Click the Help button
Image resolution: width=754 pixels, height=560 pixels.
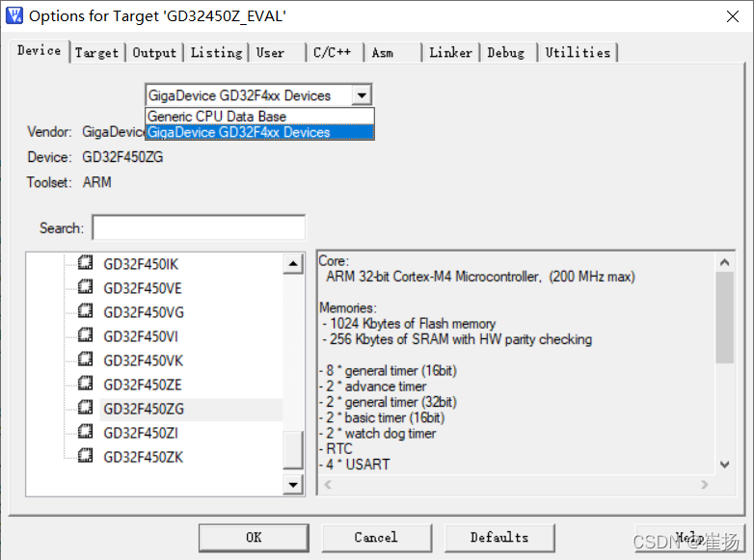(689, 538)
